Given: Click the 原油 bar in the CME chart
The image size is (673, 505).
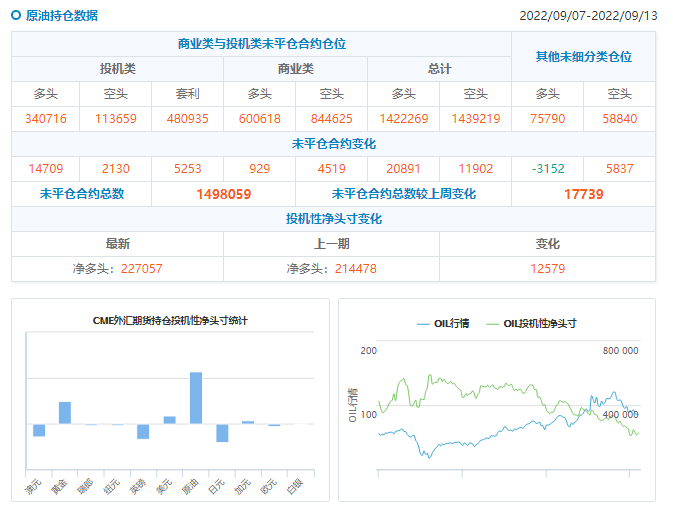Looking at the screenshot, I should pos(196,397).
